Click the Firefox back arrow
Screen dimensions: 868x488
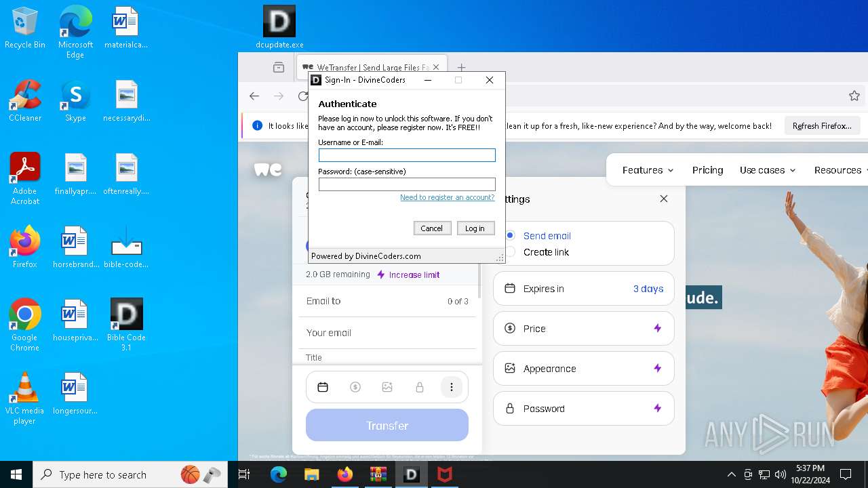254,96
